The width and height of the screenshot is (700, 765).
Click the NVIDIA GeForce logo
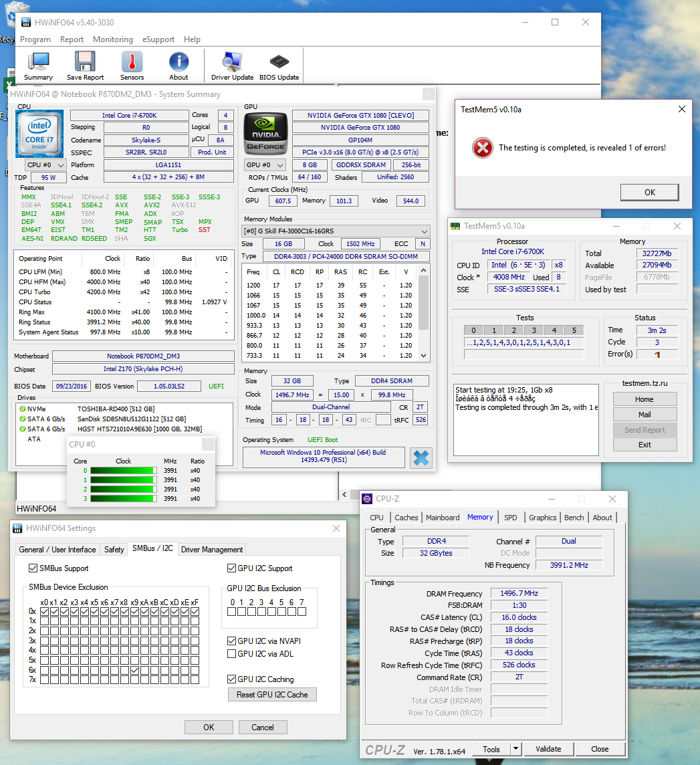coord(265,134)
